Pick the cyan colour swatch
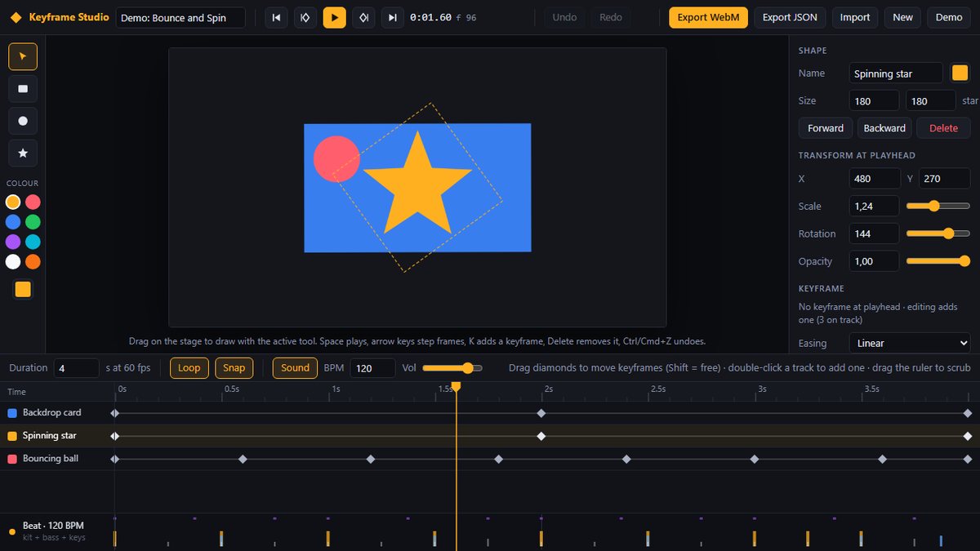The height and width of the screenshot is (551, 980). tap(33, 242)
